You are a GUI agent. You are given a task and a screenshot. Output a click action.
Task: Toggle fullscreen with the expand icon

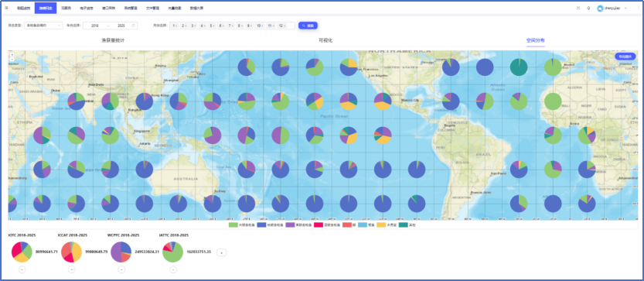tap(578, 8)
